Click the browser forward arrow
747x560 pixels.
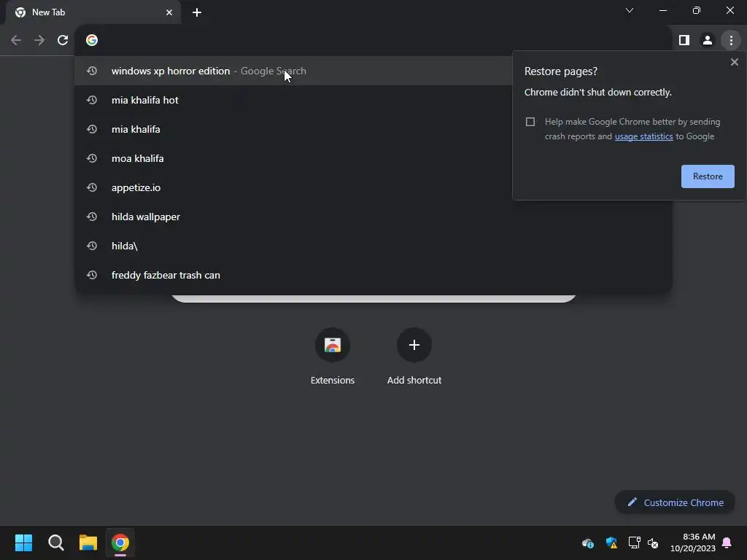tap(39, 41)
